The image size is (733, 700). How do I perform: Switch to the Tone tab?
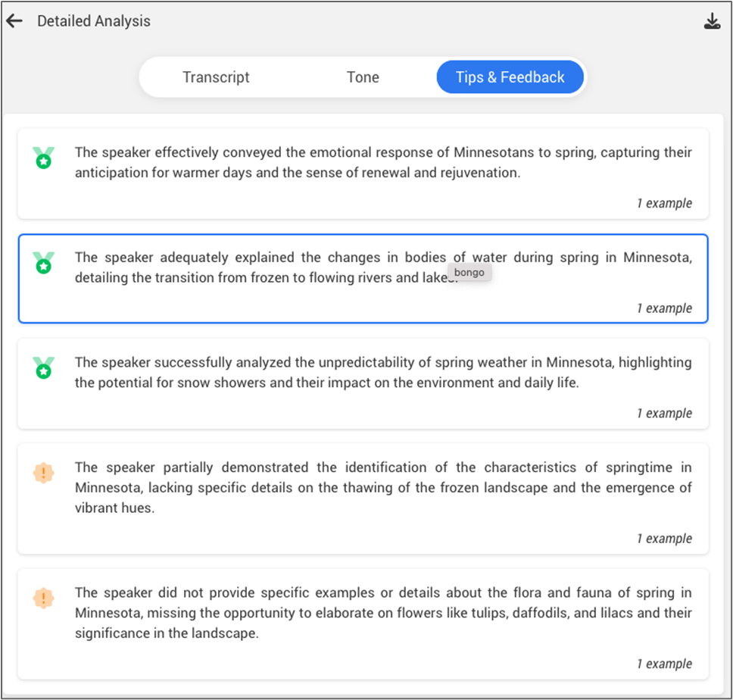click(363, 77)
